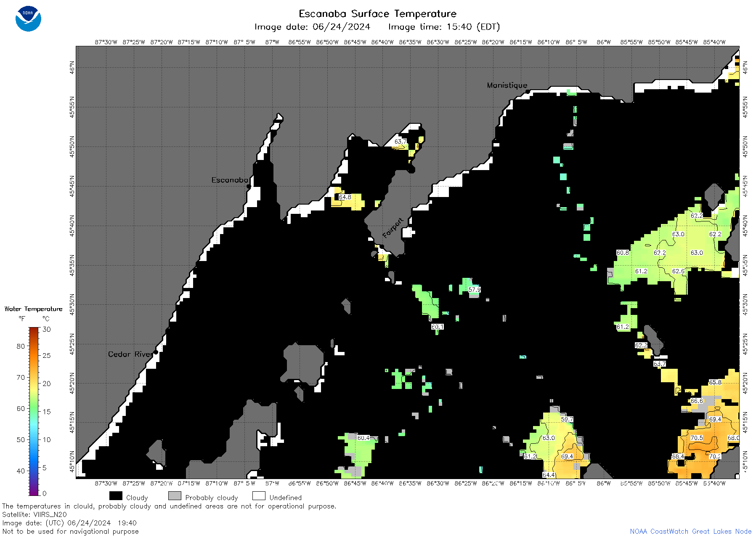
Task: Click the 60.8 temperature reading
Action: [623, 253]
